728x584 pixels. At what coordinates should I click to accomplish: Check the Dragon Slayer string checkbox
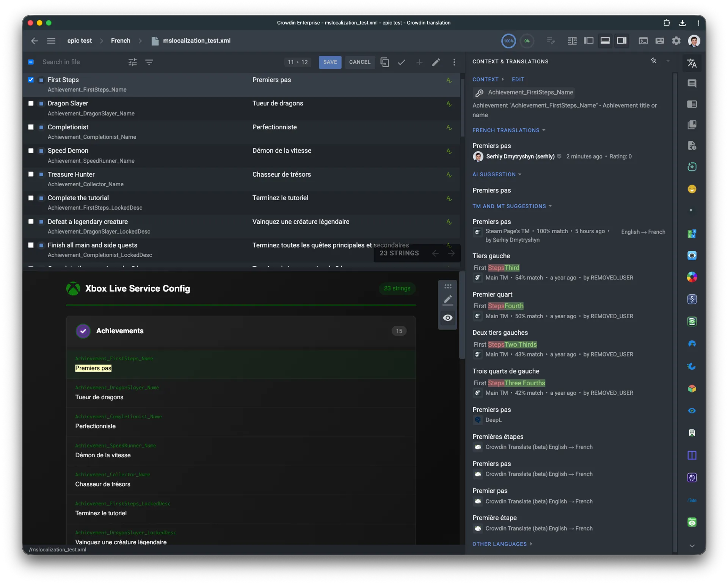31,104
